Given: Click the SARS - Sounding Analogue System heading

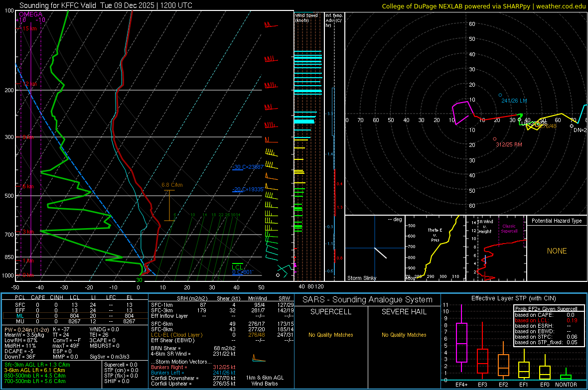Looking at the screenshot, I should [x=367, y=299].
